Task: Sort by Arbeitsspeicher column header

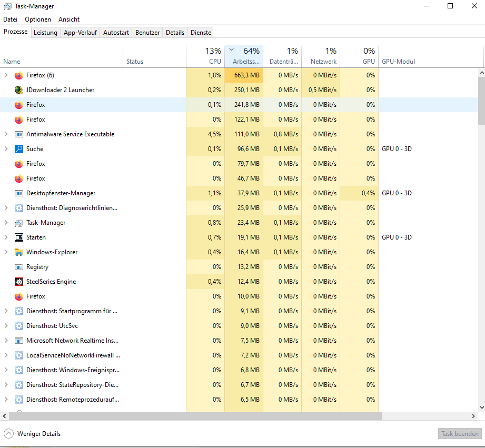Action: 244,56
